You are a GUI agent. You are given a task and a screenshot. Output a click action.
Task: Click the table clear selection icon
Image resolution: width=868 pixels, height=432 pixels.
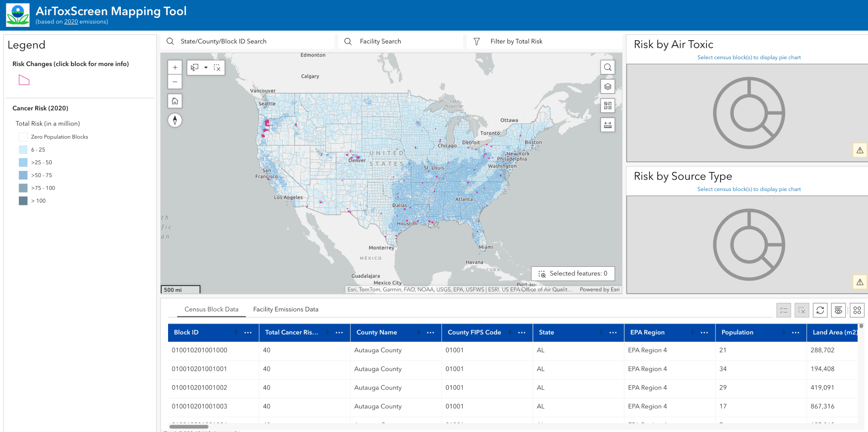point(802,310)
